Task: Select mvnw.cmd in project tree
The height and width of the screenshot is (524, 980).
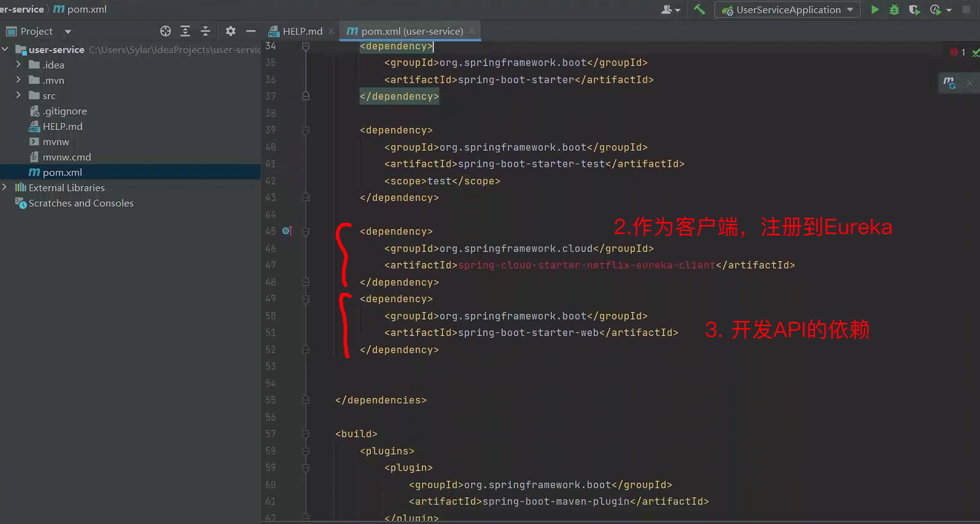Action: click(66, 157)
